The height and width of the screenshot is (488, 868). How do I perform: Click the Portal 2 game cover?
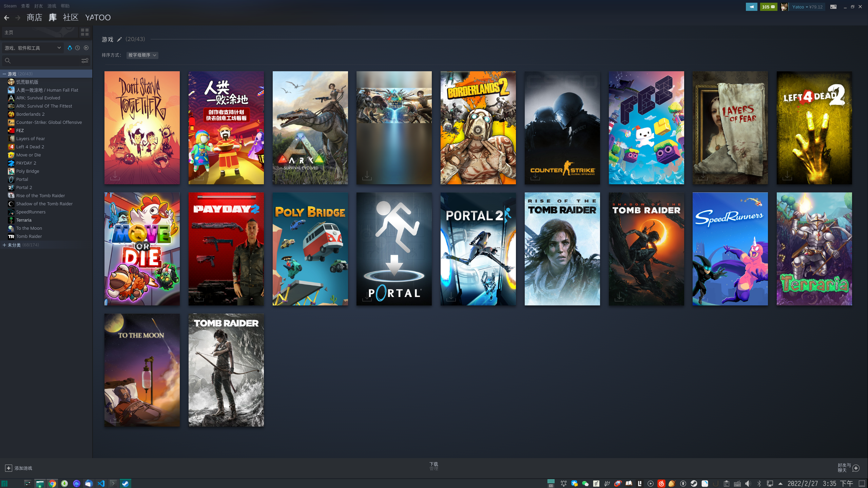click(478, 249)
